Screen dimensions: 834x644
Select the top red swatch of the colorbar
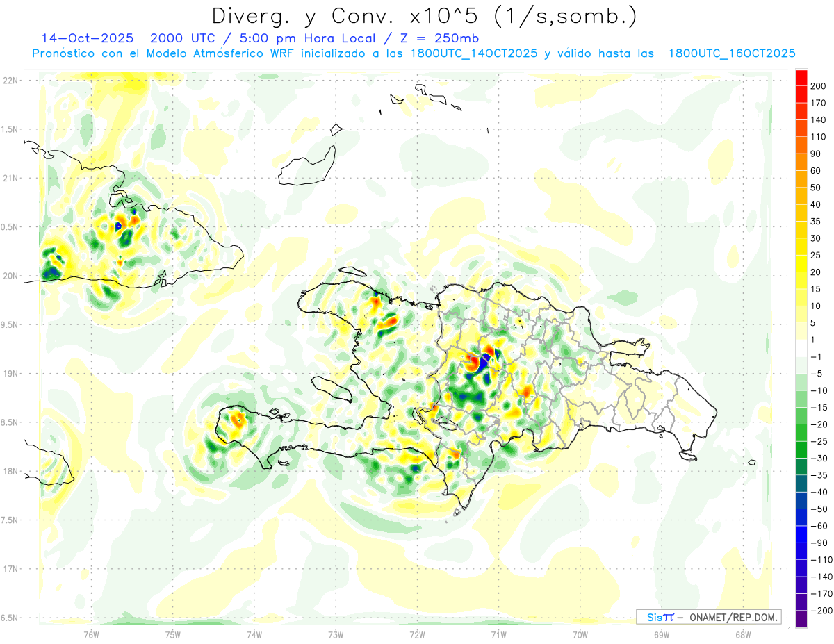tap(801, 78)
